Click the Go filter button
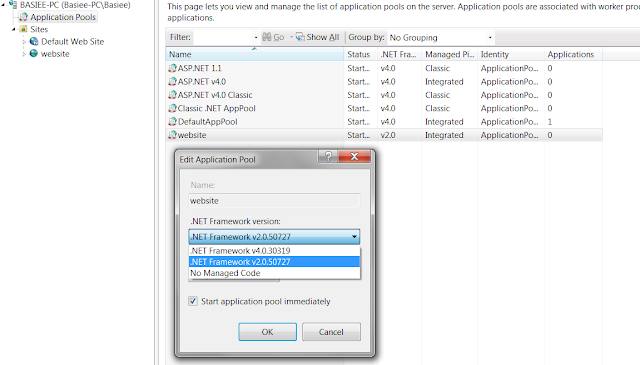 coord(273,37)
